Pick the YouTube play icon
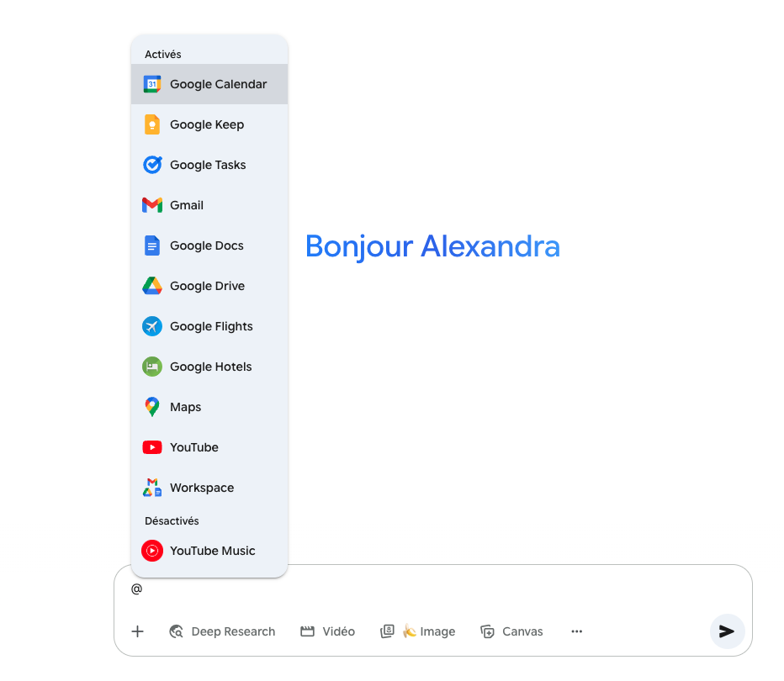784x681 pixels. tap(152, 447)
